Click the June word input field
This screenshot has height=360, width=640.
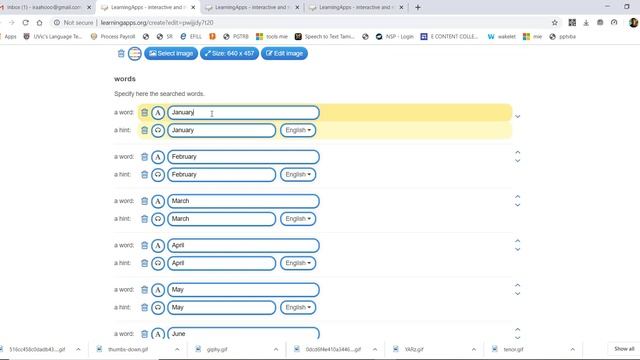(243, 333)
